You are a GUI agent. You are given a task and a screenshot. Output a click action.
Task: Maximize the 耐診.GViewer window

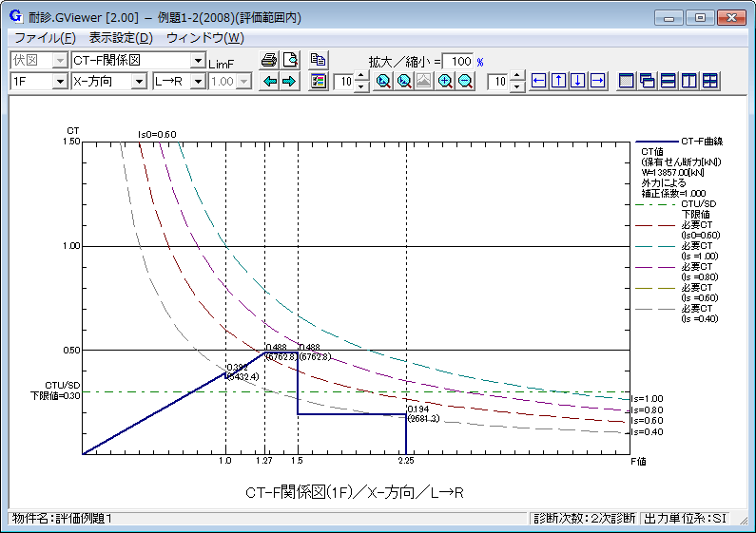700,18
